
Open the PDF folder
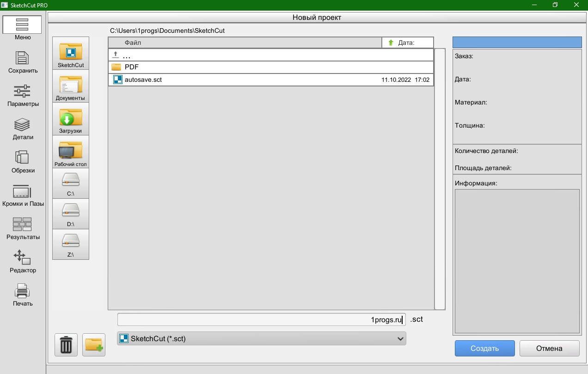[271, 67]
